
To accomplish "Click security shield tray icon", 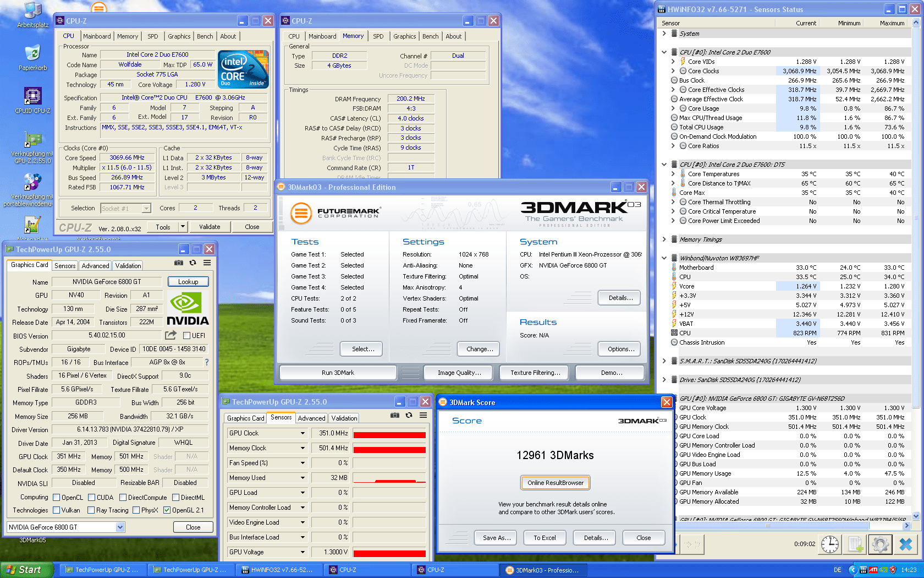I will click(x=893, y=570).
